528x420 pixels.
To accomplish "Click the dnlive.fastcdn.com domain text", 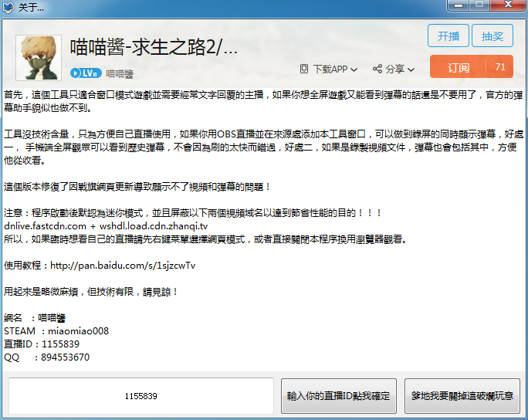I will click(x=45, y=225).
